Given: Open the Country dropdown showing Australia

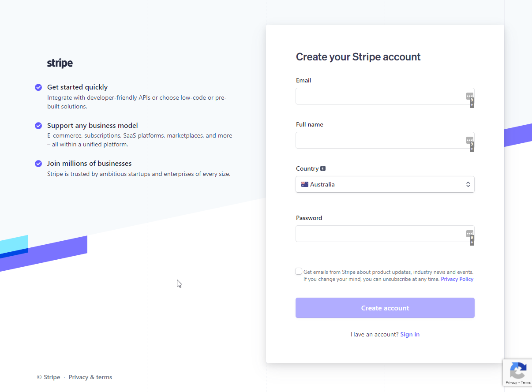Looking at the screenshot, I should point(385,184).
